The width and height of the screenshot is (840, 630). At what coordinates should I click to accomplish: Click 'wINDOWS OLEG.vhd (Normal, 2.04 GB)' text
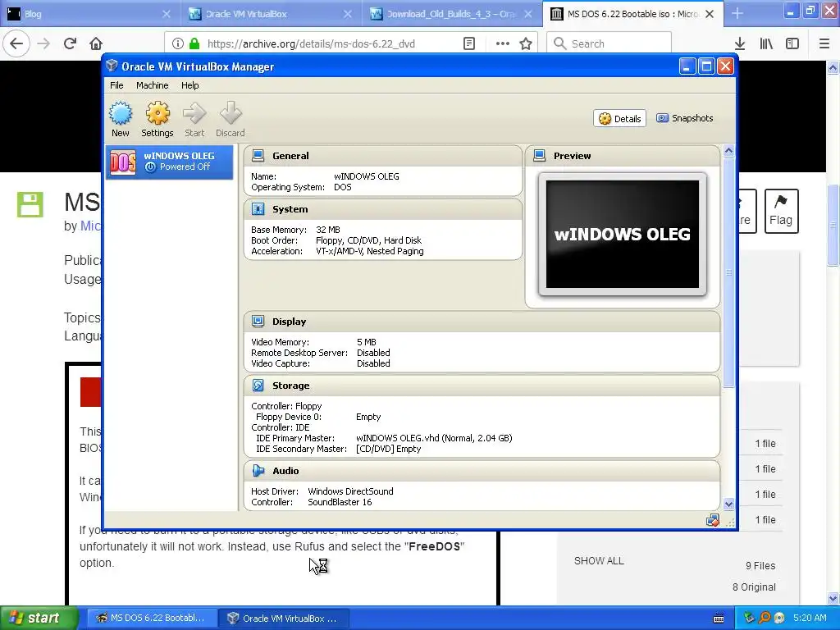click(x=434, y=438)
